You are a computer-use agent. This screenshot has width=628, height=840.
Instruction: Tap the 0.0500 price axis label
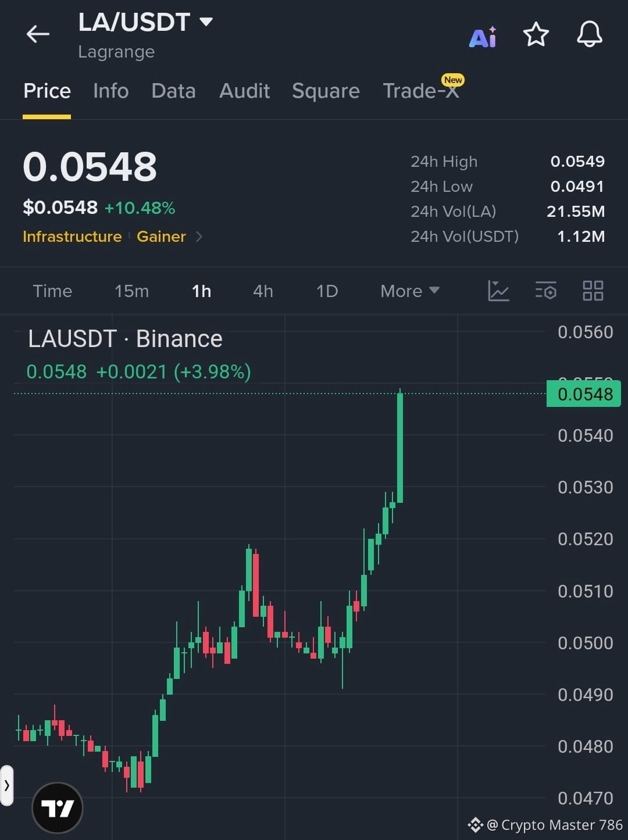coord(585,643)
